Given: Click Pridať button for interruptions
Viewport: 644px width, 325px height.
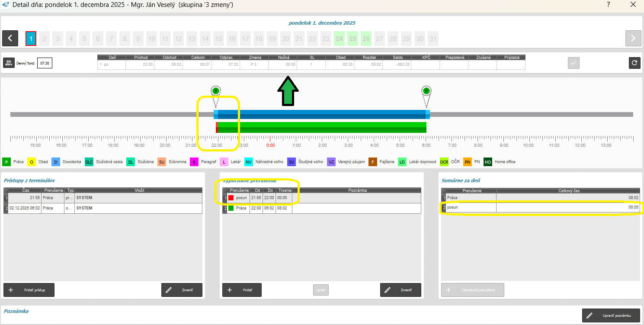Looking at the screenshot, I should click(242, 290).
